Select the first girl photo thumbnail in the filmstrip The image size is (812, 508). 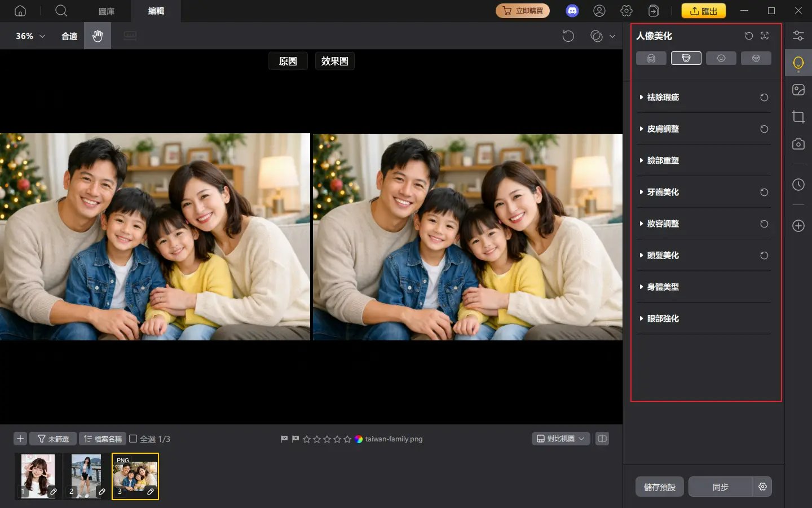click(37, 476)
